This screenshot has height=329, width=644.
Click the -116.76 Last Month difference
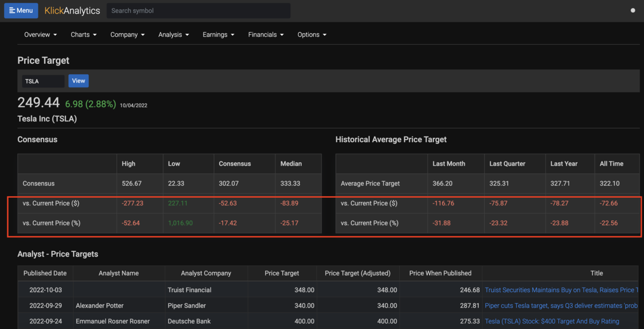(443, 203)
